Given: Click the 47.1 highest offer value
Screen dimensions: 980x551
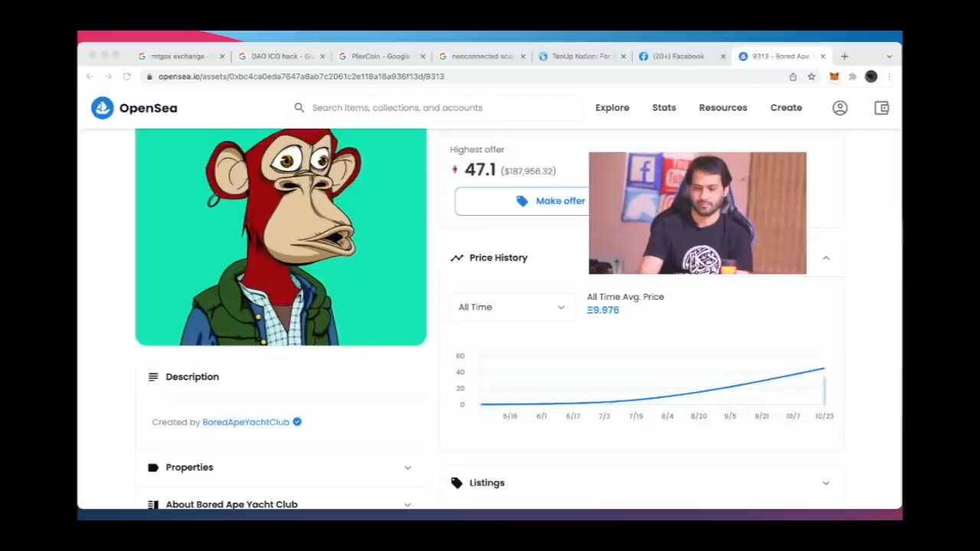Looking at the screenshot, I should (x=480, y=170).
